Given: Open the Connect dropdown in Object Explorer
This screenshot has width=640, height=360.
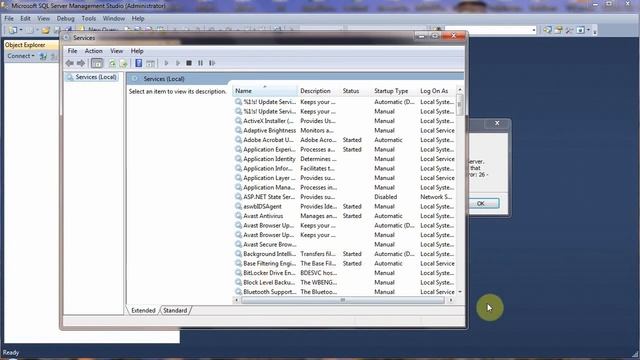Looking at the screenshot, I should pyautogui.click(x=20, y=56).
